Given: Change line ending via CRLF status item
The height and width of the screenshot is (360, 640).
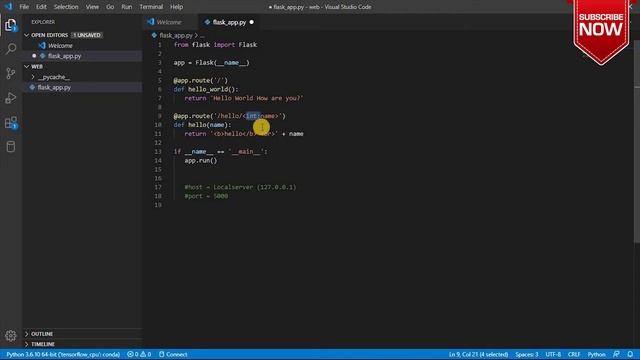Looking at the screenshot, I should tap(574, 354).
